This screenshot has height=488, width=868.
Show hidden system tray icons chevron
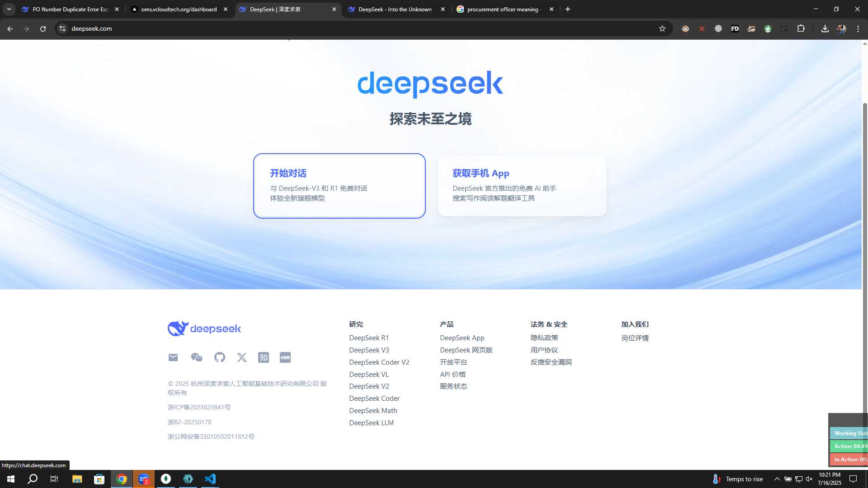[x=777, y=479]
